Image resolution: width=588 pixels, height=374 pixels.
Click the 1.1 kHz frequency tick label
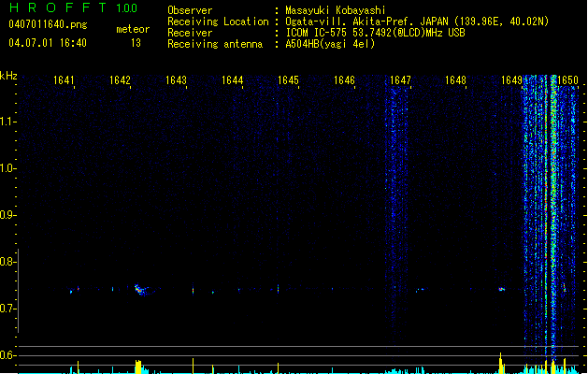tap(7, 122)
